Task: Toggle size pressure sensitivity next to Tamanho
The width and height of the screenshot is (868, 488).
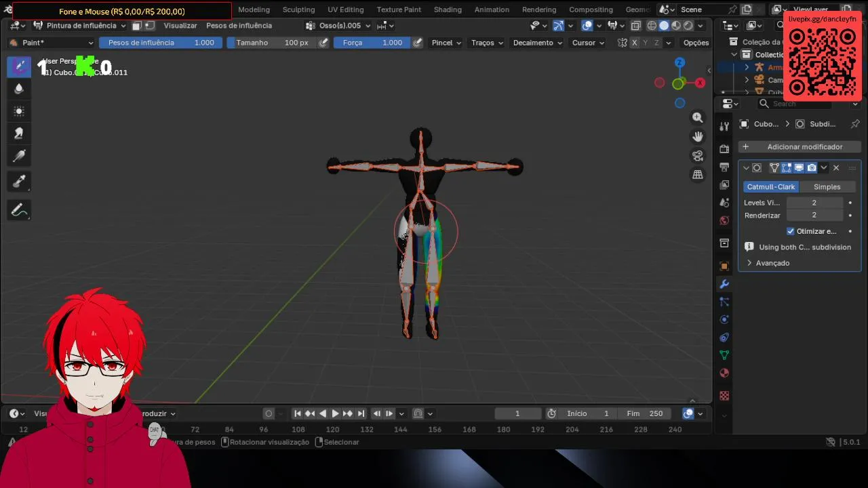Action: tap(323, 43)
